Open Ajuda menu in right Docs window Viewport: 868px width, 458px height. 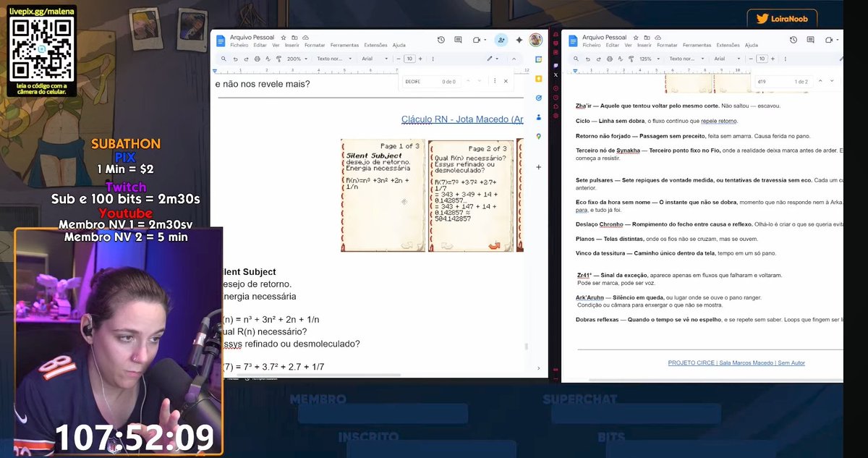(751, 45)
